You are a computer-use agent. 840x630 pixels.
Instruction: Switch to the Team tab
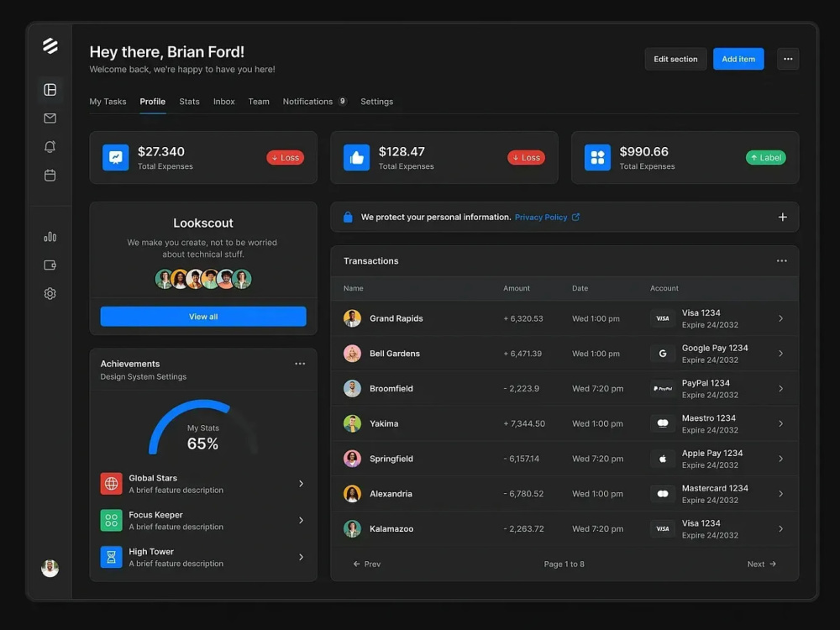tap(259, 102)
